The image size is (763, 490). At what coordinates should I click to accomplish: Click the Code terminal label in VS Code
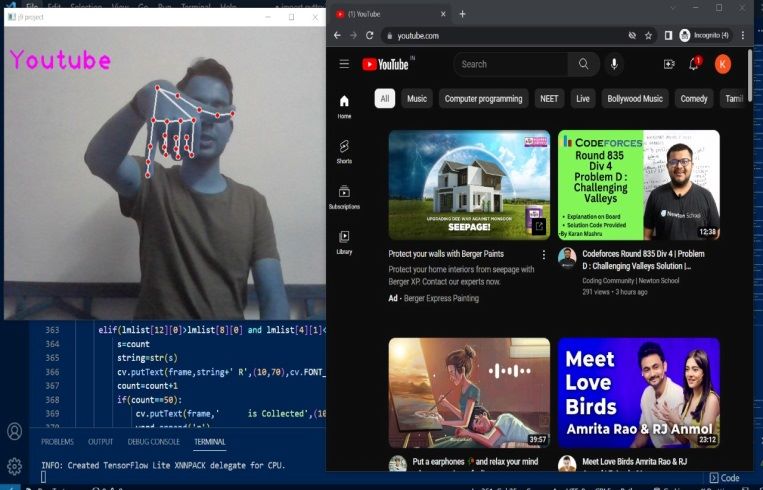[x=725, y=478]
